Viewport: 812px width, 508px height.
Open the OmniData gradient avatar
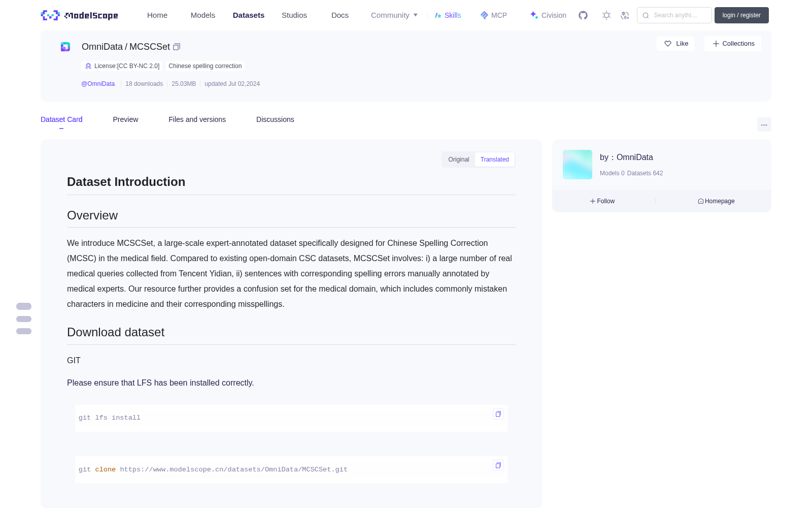[578, 165]
